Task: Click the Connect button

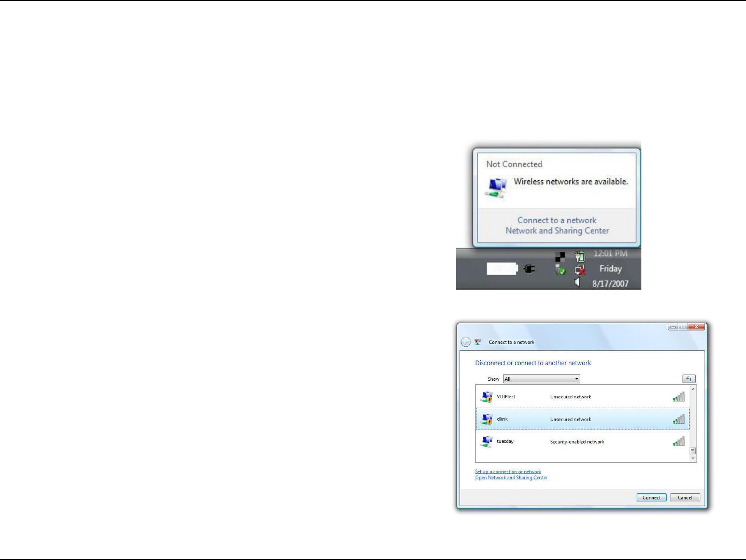Action: [651, 497]
